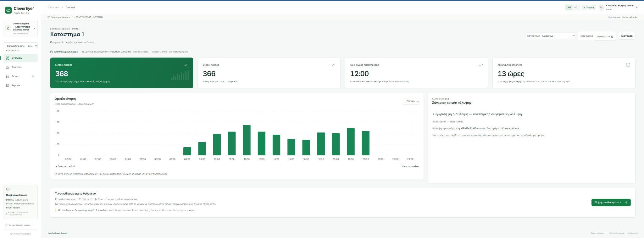The width and height of the screenshot is (644, 238).
Task: Select Overview in sidebar menu
Action: 20,58
